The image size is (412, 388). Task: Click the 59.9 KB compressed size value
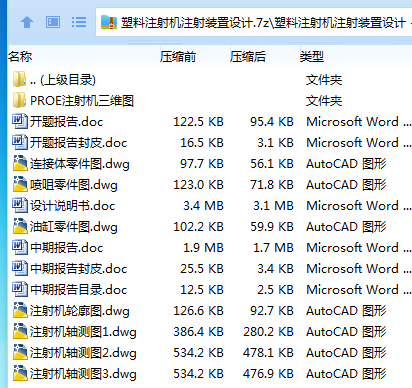[272, 227]
